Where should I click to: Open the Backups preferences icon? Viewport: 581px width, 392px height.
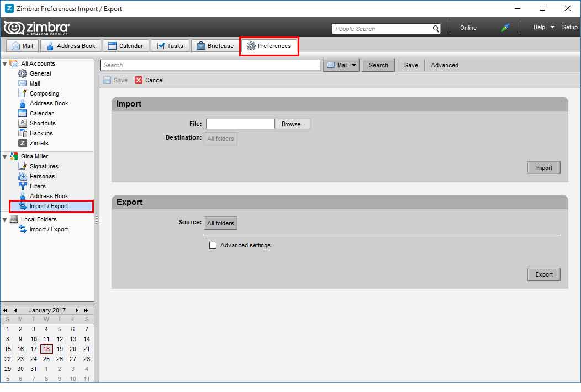click(23, 133)
